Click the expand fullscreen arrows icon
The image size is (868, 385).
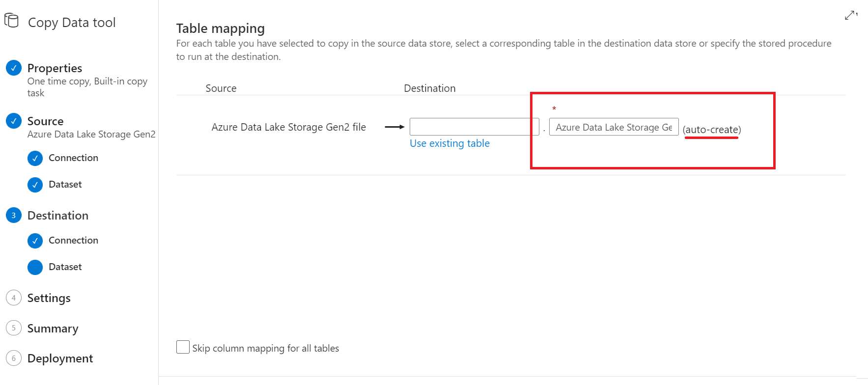click(851, 15)
